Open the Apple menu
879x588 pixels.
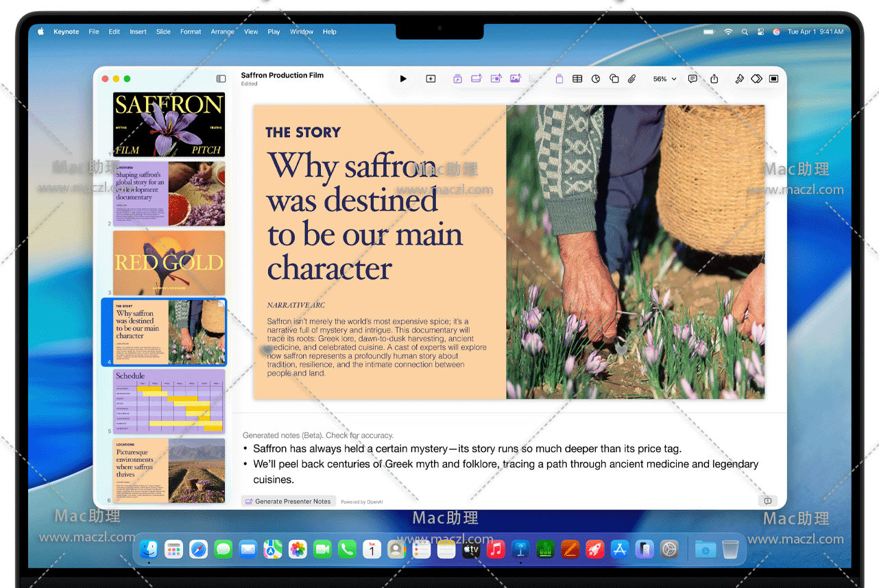click(x=40, y=32)
